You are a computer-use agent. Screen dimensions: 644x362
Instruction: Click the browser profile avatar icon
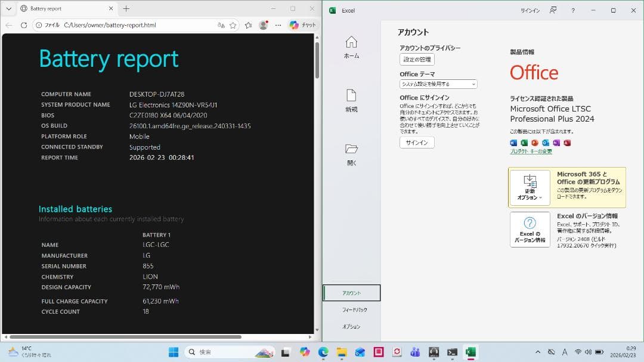(x=264, y=25)
